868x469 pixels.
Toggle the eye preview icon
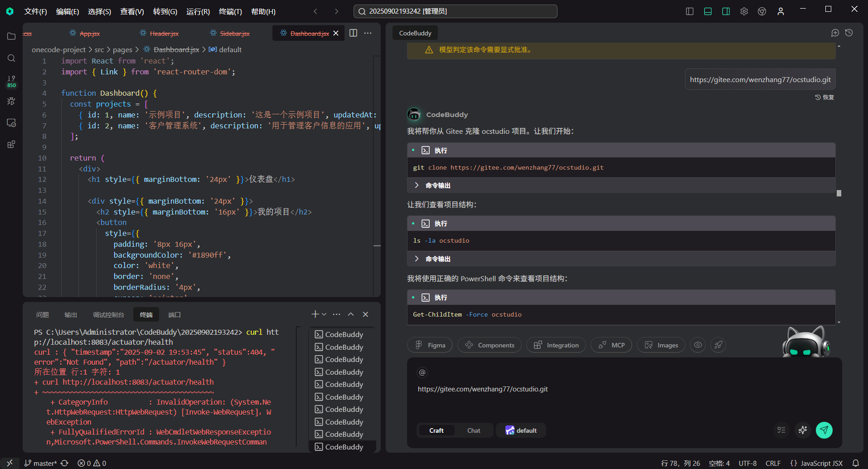tap(698, 345)
